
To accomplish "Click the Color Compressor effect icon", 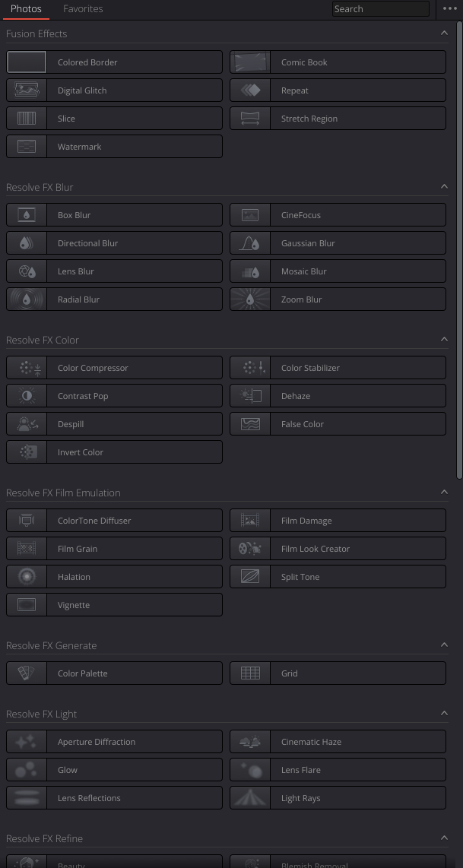I will pyautogui.click(x=27, y=367).
